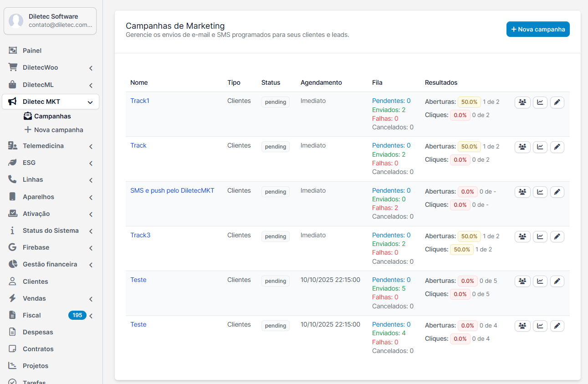Click the blue Nova campanha button
588x384 pixels.
(537, 29)
